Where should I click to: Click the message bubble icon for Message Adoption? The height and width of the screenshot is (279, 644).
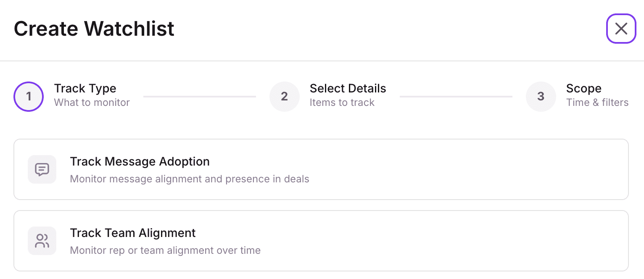[42, 169]
